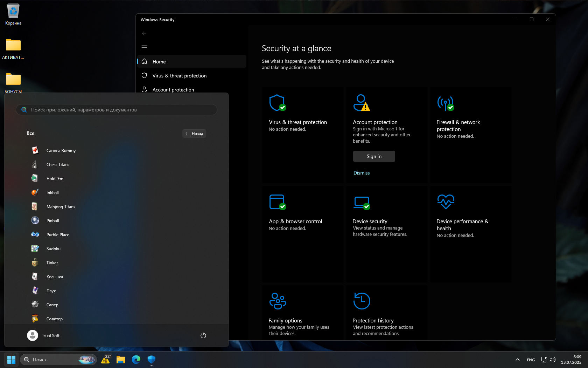
Task: Click the back arrow in Windows Security
Action: click(144, 33)
